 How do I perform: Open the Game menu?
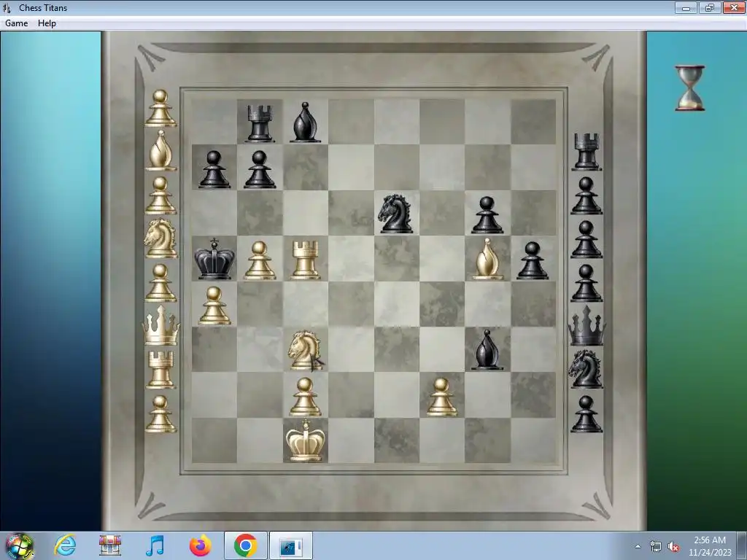click(x=16, y=23)
